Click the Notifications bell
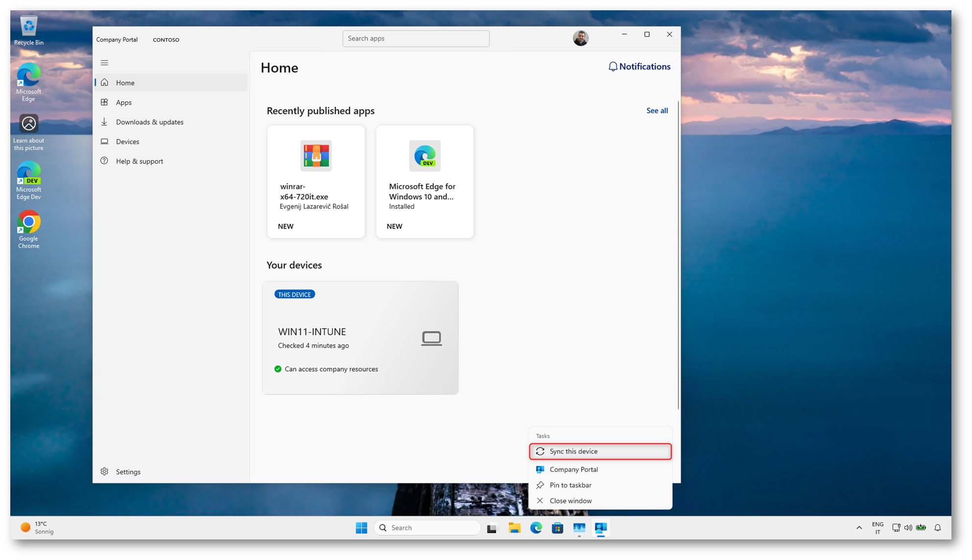This screenshot has height=560, width=972. coord(639,67)
